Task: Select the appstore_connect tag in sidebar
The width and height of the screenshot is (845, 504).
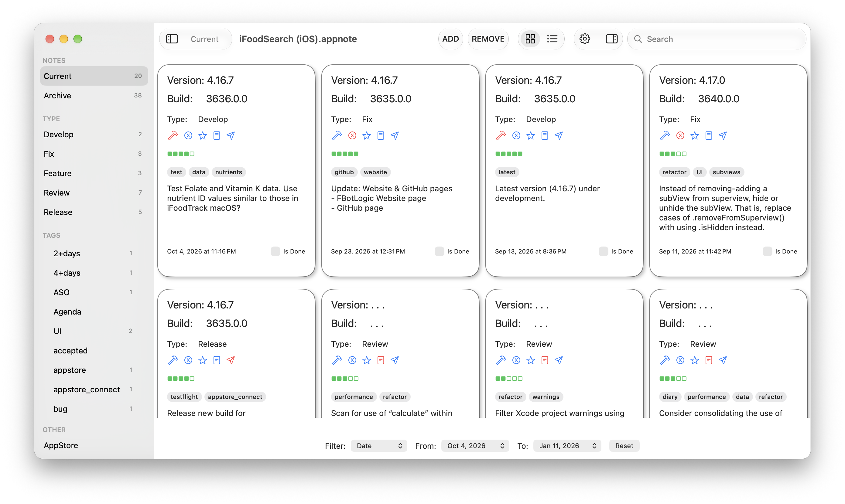Action: coord(94,390)
